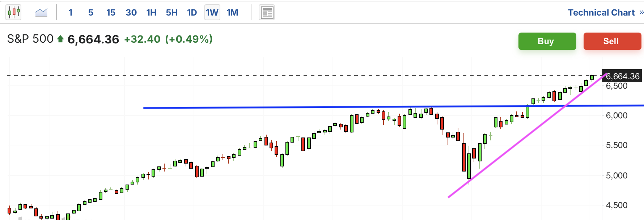This screenshot has height=220, width=644.
Task: Open the Technical Chart link
Action: pos(605,13)
